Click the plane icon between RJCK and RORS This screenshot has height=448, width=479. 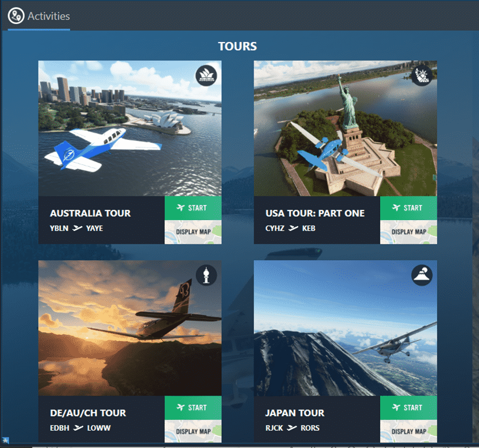(292, 428)
